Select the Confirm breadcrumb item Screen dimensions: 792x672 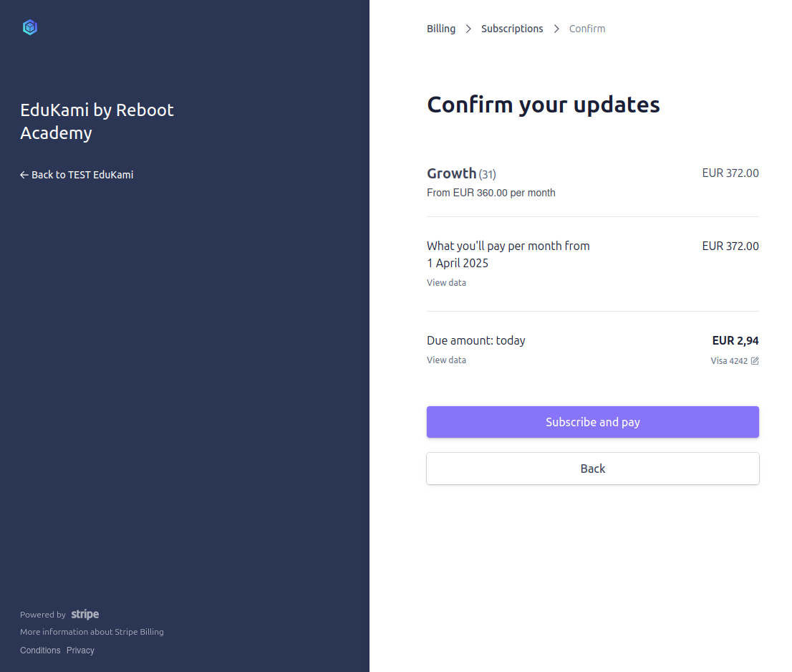587,29
